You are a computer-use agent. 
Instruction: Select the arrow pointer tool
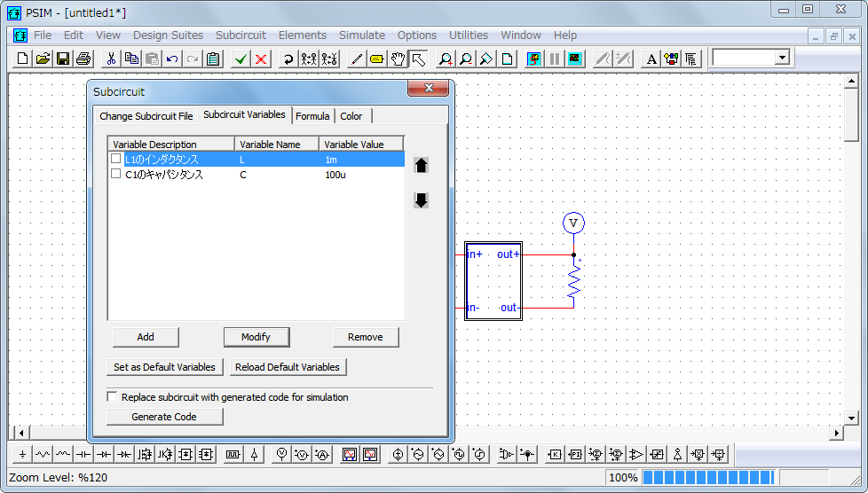[418, 59]
